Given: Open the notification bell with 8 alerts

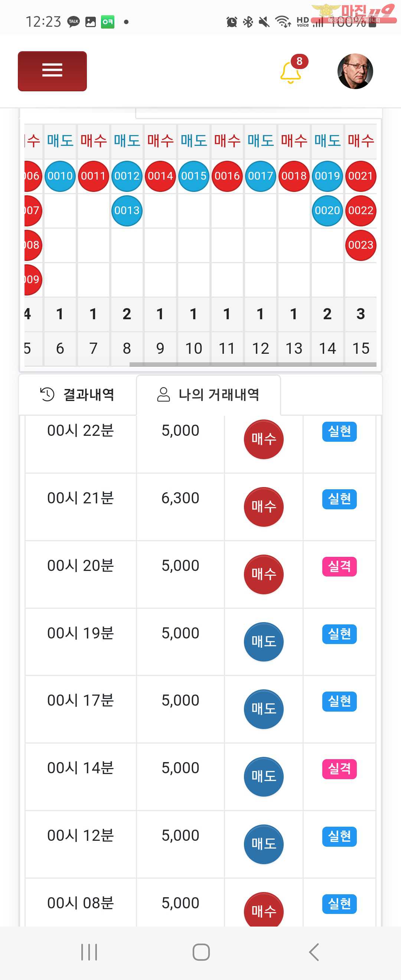Looking at the screenshot, I should point(291,71).
